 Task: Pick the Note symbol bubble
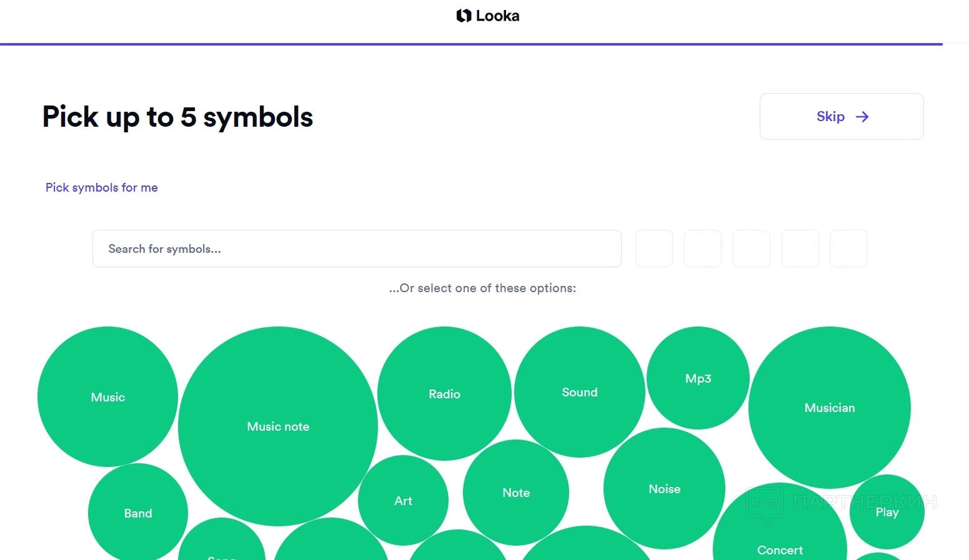(515, 493)
